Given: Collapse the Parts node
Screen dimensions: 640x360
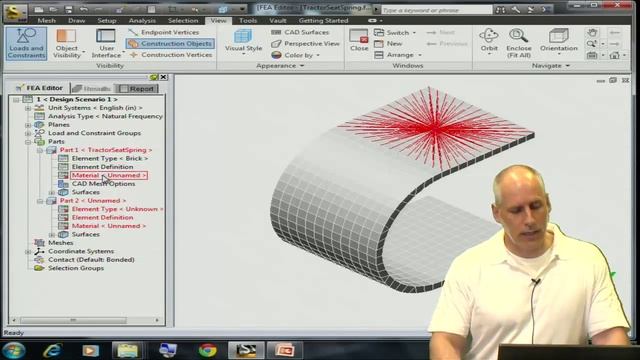Looking at the screenshot, I should click(28, 142).
